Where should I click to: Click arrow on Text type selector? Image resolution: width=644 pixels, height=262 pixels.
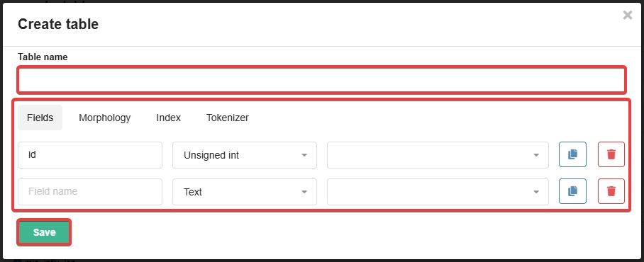[x=304, y=192]
